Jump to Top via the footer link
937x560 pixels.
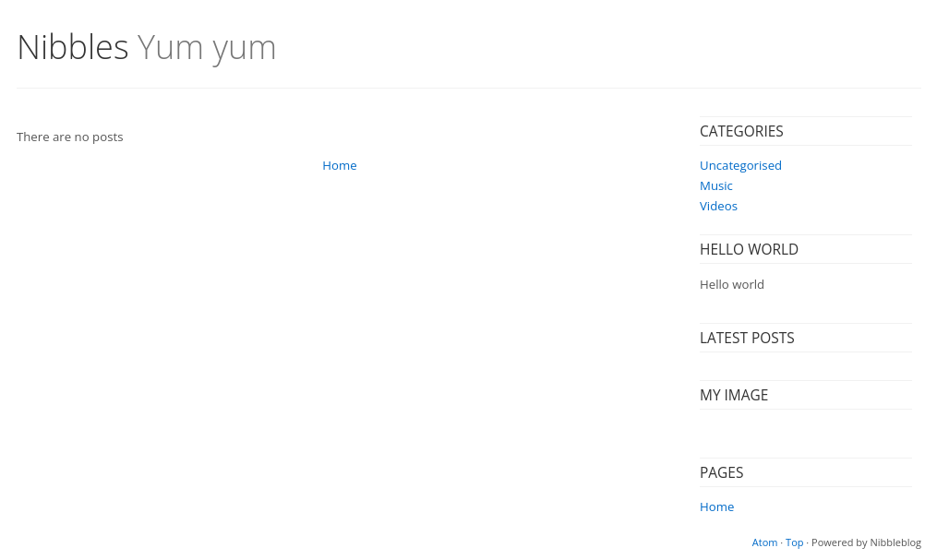(794, 542)
